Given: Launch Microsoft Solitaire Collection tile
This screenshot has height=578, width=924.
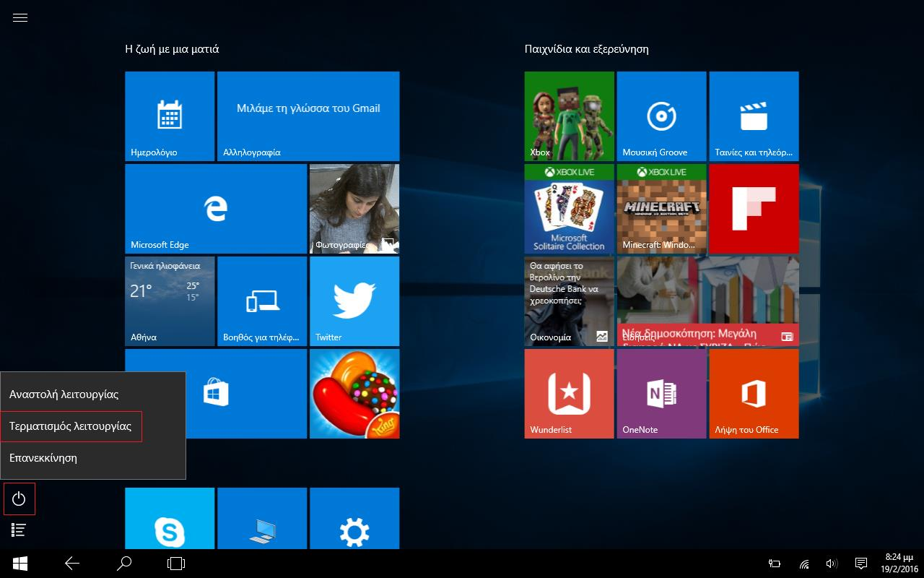Looking at the screenshot, I should pos(570,209).
